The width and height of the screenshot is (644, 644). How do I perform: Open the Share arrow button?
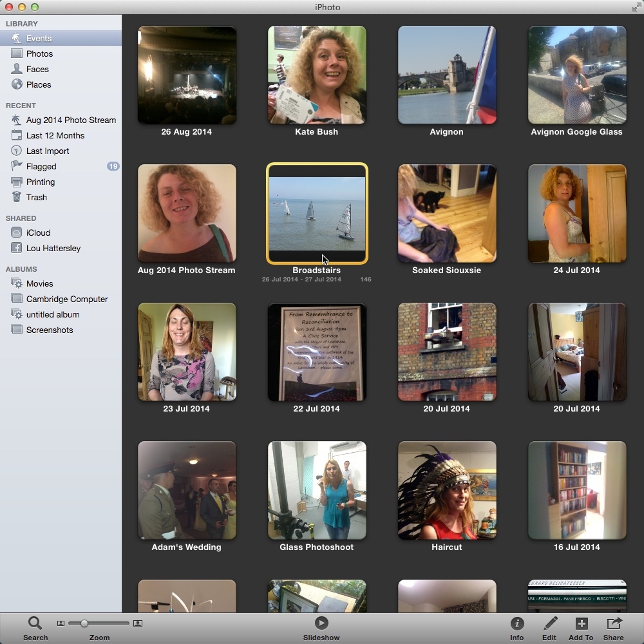[x=614, y=623]
